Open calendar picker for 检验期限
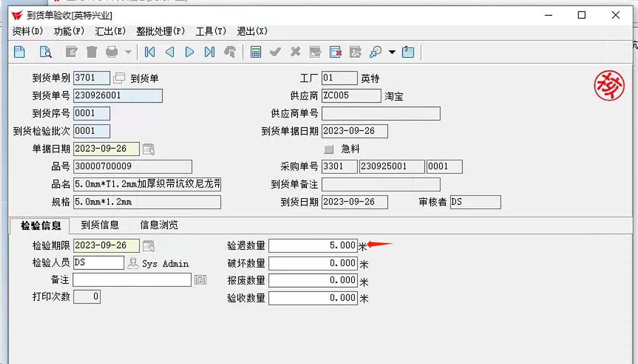Screen dimensions: 638x364 tap(148, 245)
